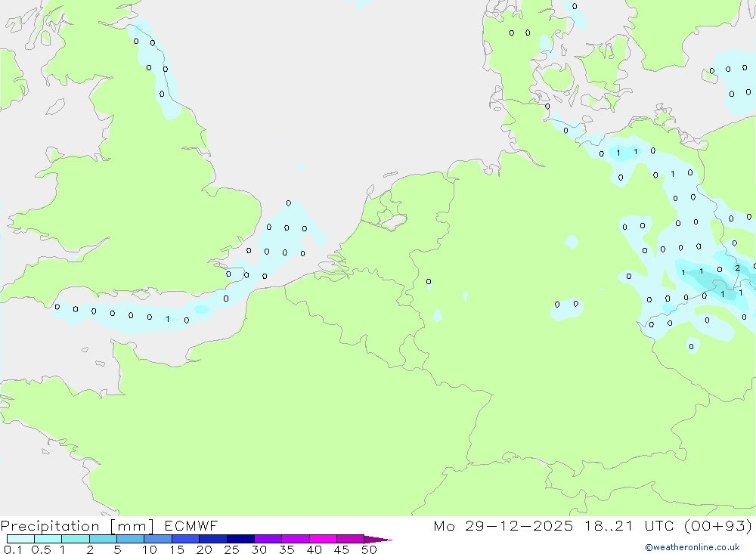756x554 pixels.
Task: Click the '1' value in the English Channel
Action: click(167, 319)
